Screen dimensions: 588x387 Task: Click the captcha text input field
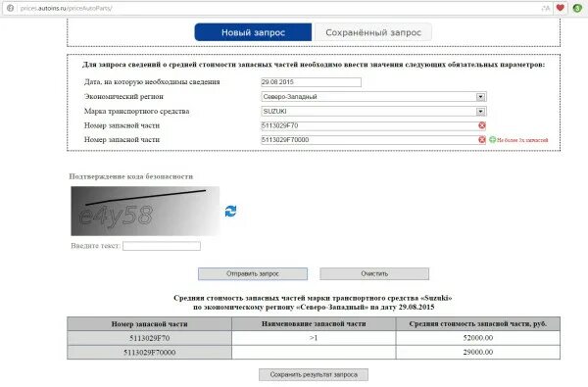[162, 246]
